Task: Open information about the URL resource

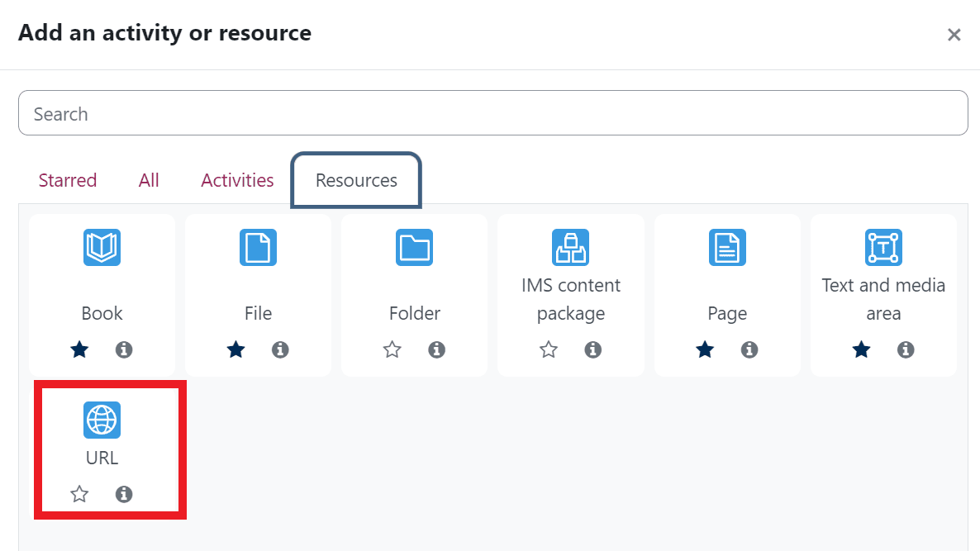Action: click(124, 493)
